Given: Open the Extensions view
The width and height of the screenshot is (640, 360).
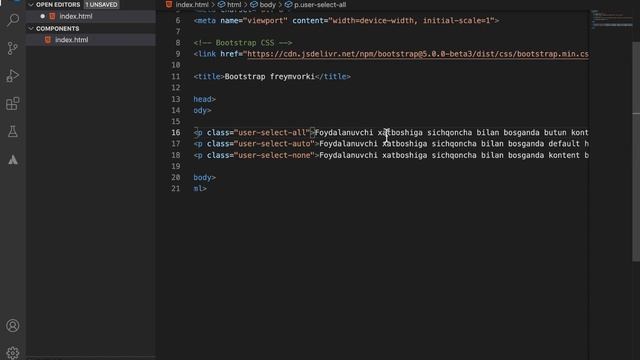Looking at the screenshot, I should 13,104.
